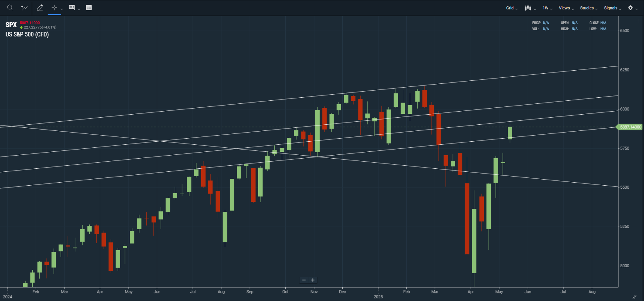Click the add comparison series icon
Viewport: 644px width, 301px height.
coord(24,8)
